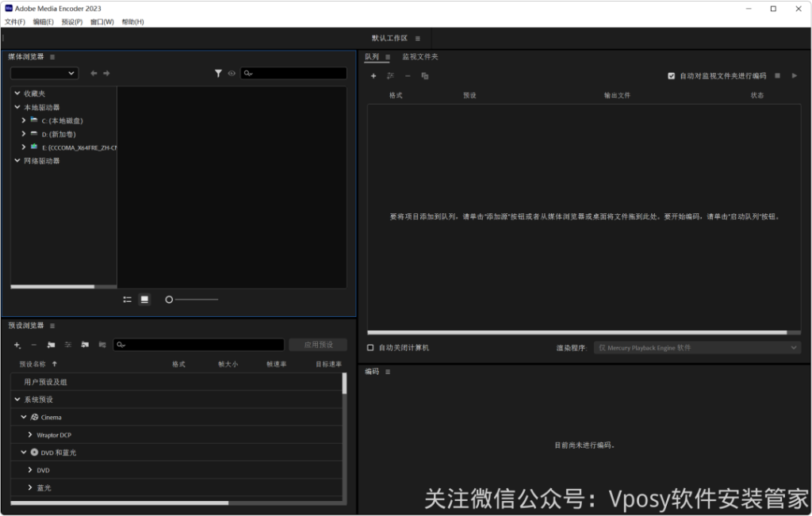Export presets icon in preset browser
This screenshot has height=516, width=812.
pyautogui.click(x=102, y=346)
